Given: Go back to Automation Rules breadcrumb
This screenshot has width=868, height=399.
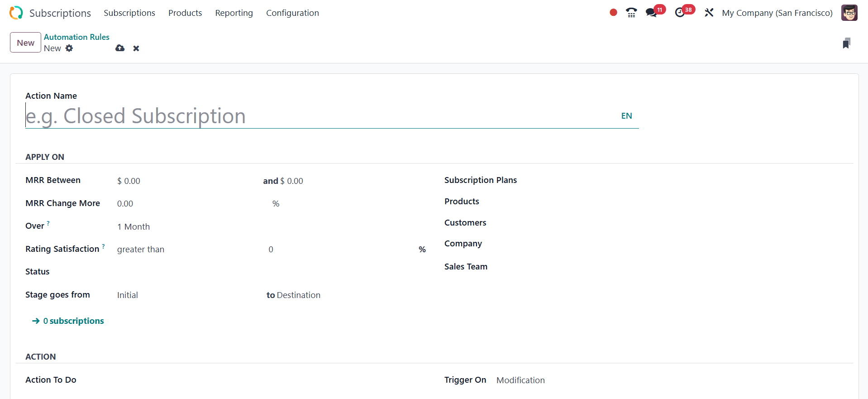Looking at the screenshot, I should (x=76, y=37).
